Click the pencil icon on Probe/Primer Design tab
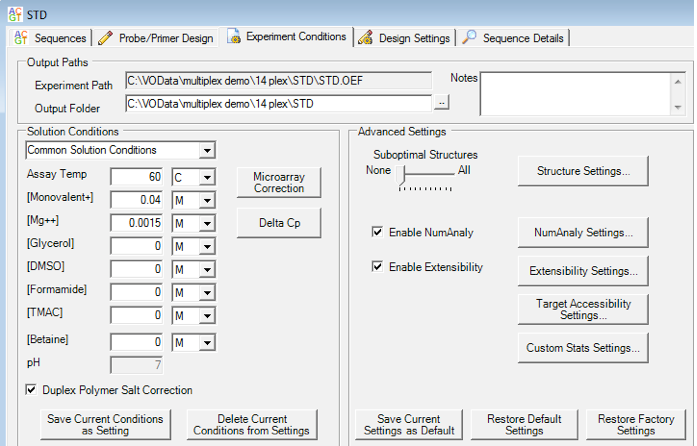Viewport: 697px width, 446px height. click(x=105, y=38)
